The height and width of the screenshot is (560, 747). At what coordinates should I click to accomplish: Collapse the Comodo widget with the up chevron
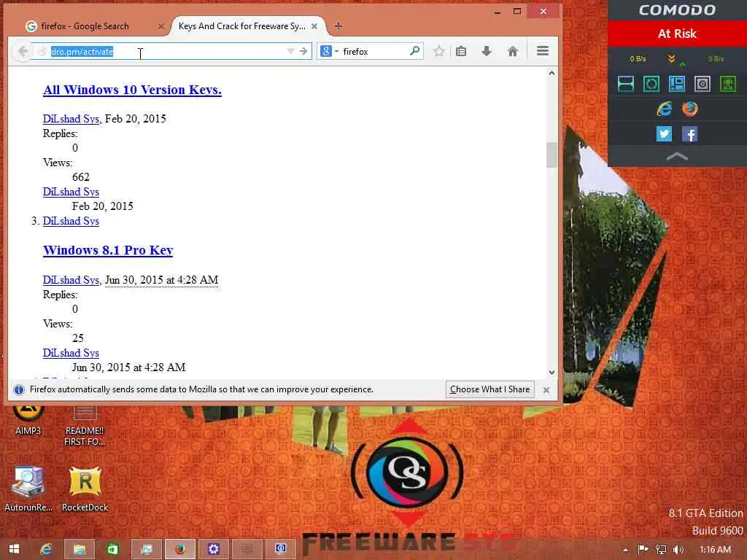(677, 156)
